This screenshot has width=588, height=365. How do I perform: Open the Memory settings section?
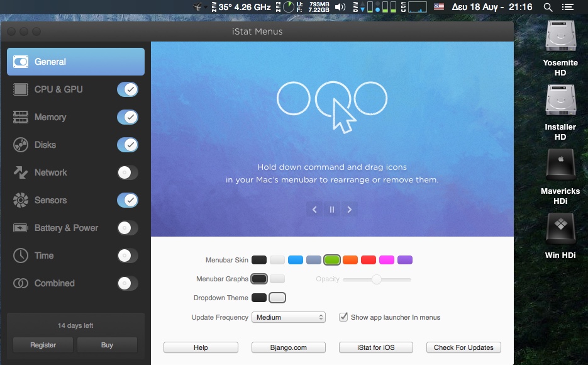(x=50, y=117)
